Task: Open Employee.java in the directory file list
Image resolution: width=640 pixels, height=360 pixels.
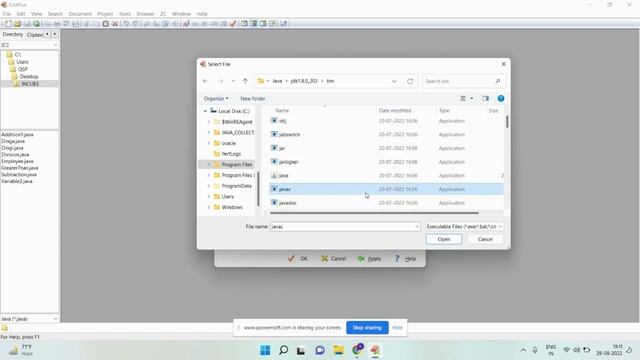Action: click(17, 161)
